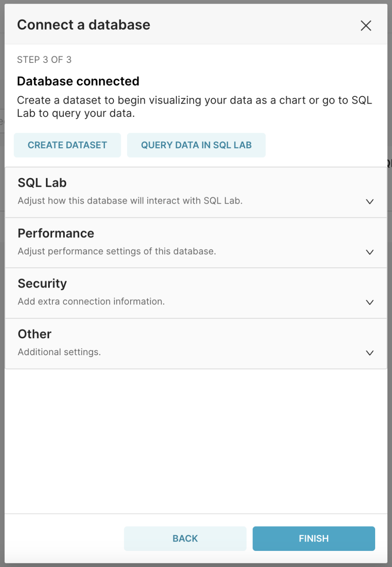Click the Database connected heading
Screen dimensions: 392x567
(78, 81)
